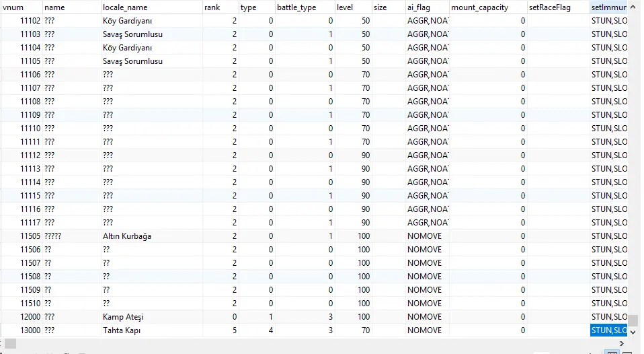Select the vnum 11505 cell
Viewport: 644px width, 354px height.
(30, 236)
